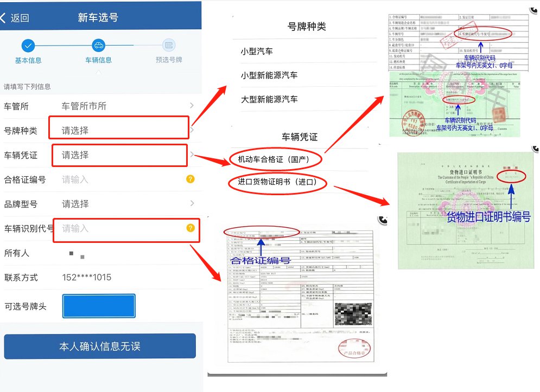
Task: Click the 车辆凭证 panel heading
Action: 300,137
